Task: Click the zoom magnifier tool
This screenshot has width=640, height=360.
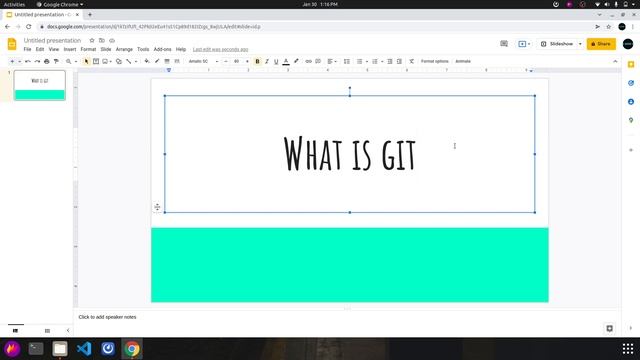Action: point(69,61)
